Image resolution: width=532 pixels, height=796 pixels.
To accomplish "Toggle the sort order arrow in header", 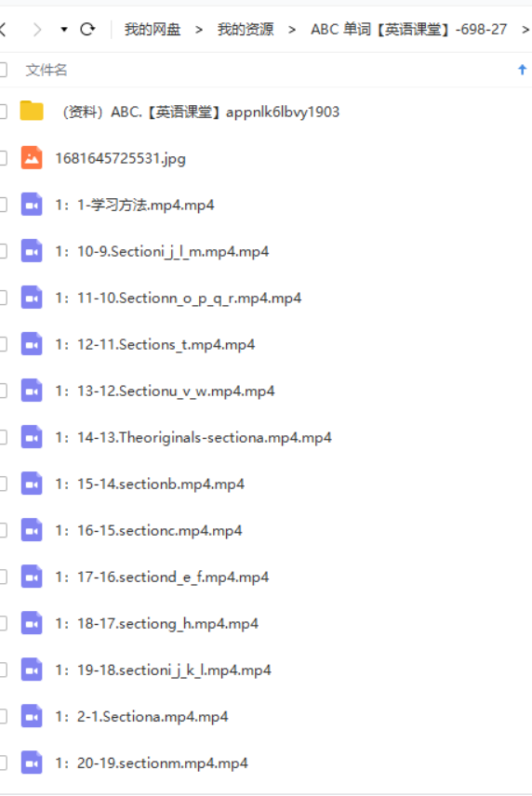I will [x=522, y=70].
